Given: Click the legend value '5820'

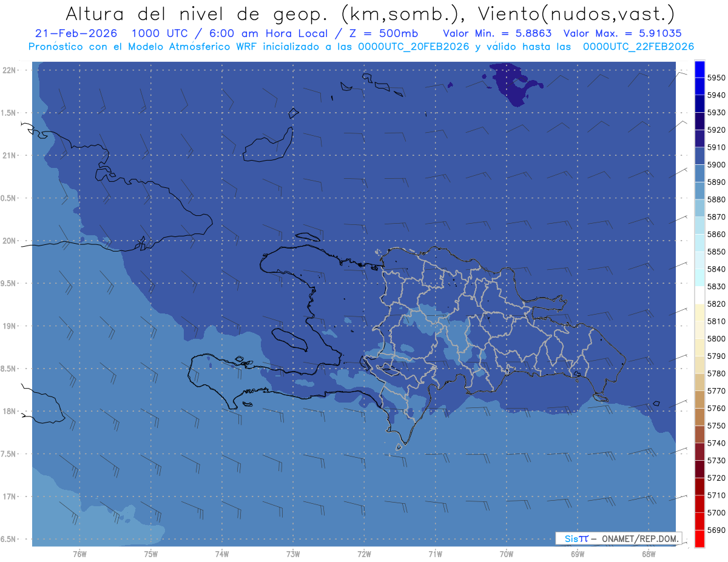Looking at the screenshot, I should click(x=716, y=304).
